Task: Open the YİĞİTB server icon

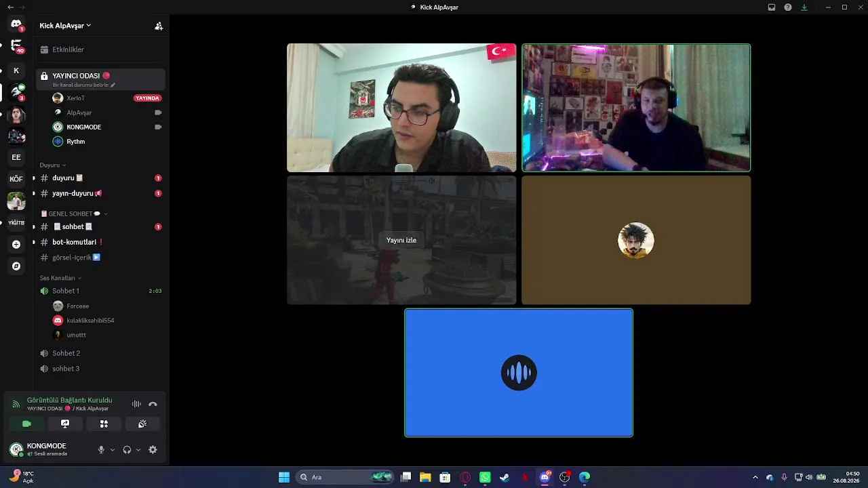Action: [x=16, y=222]
